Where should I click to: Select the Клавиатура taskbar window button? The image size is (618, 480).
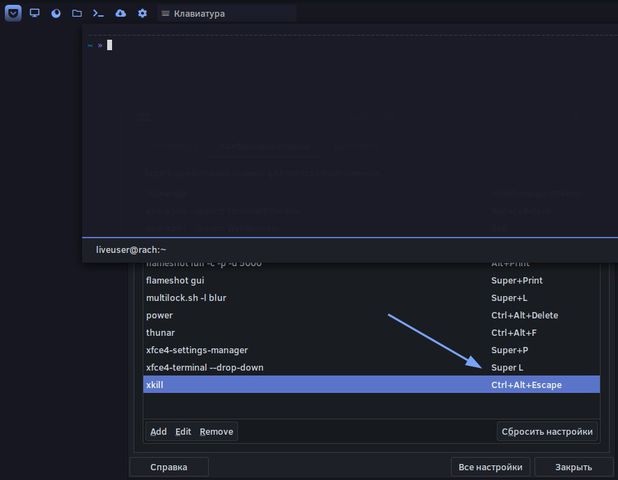(227, 13)
